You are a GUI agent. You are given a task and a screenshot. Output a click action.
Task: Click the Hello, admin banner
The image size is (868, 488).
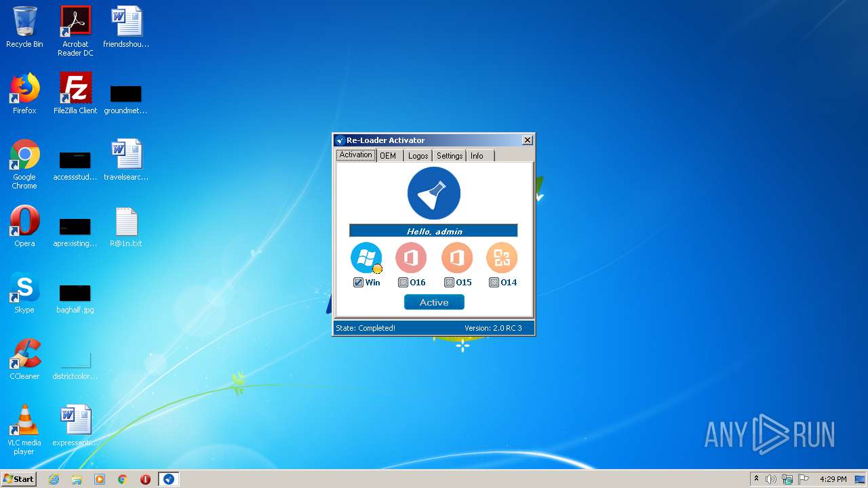[x=433, y=231]
